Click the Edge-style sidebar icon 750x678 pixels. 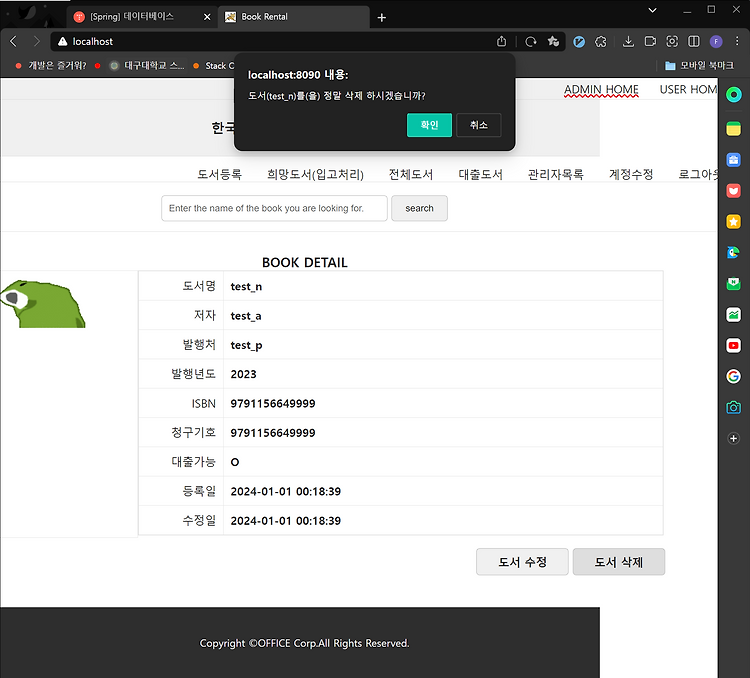point(733,252)
